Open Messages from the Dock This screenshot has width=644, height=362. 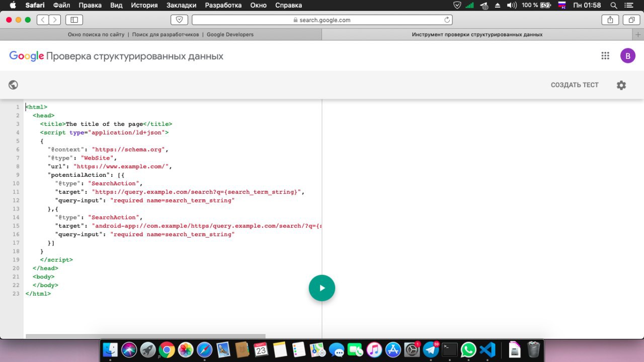pyautogui.click(x=337, y=349)
